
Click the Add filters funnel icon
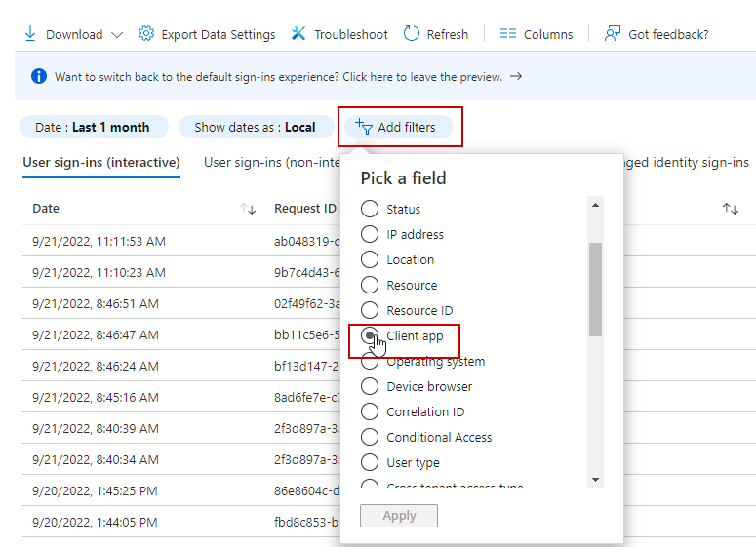click(x=364, y=127)
